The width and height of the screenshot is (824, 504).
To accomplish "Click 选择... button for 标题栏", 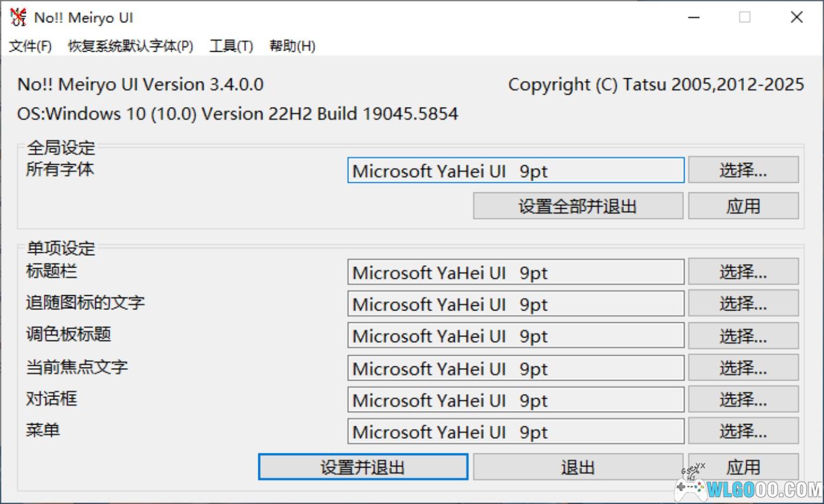I will [x=743, y=272].
